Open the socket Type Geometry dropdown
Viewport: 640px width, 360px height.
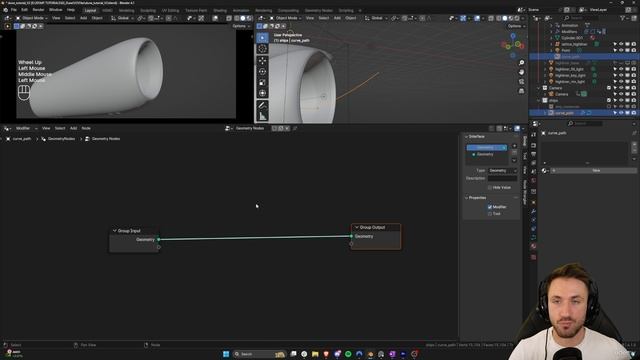click(503, 171)
